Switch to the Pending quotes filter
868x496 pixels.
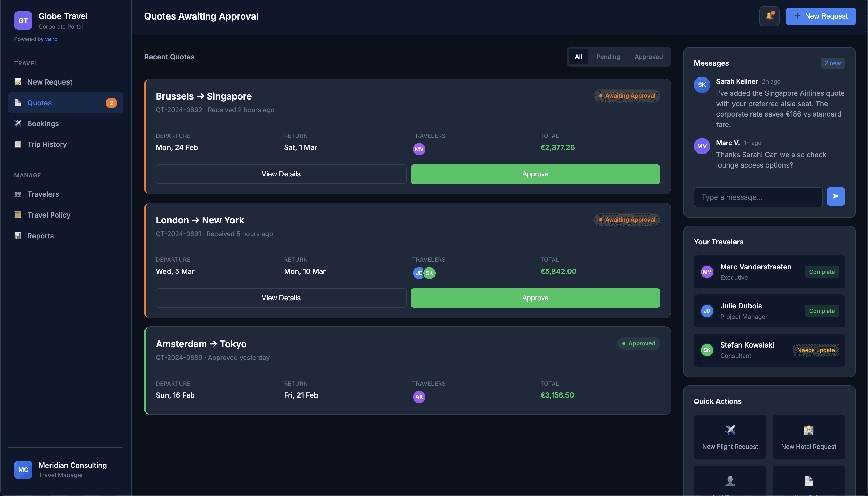tap(608, 57)
